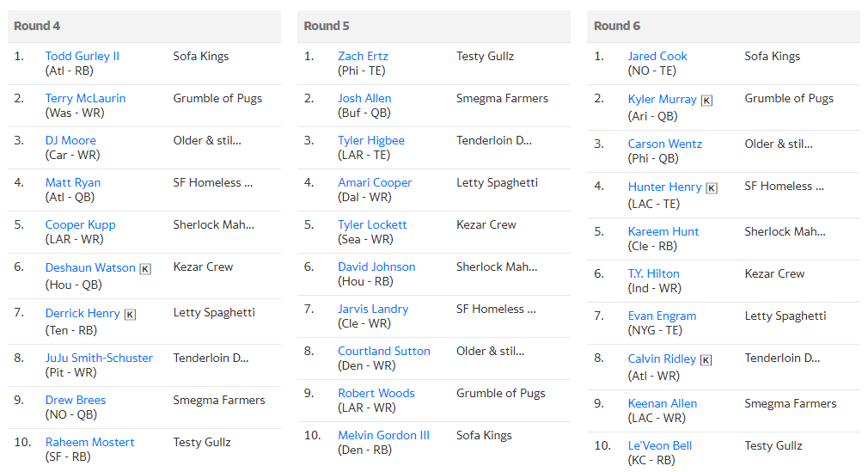Screen dimensions: 868x472
Task: Click the Round 5 column header
Action: (433, 26)
